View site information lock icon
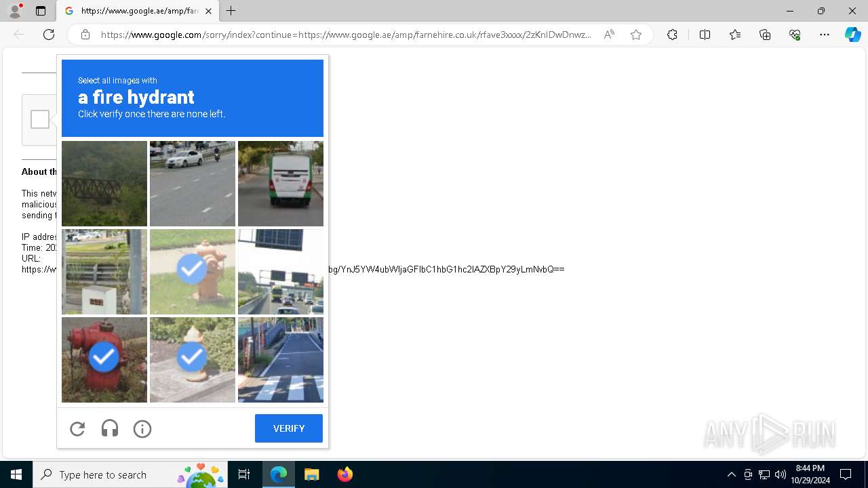This screenshot has width=868, height=488. pyautogui.click(x=85, y=35)
